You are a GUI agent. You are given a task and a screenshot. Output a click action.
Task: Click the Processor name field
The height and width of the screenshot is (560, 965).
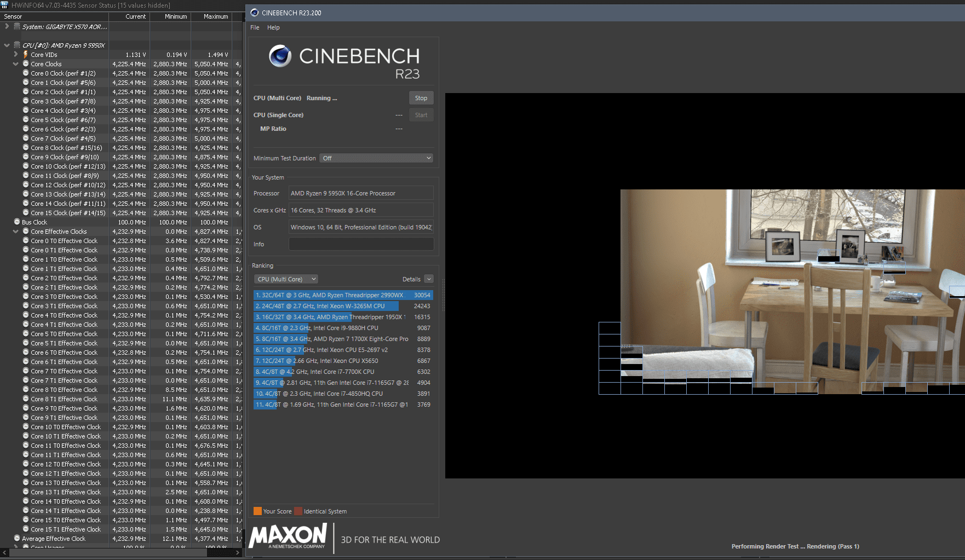coord(361,193)
